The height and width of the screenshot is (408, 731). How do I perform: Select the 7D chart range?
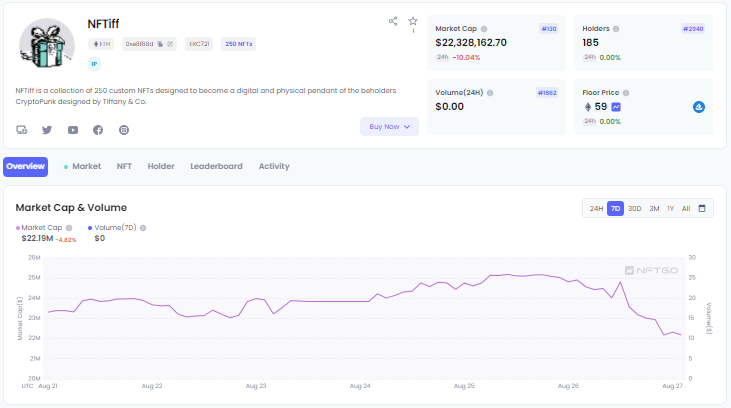pyautogui.click(x=615, y=208)
